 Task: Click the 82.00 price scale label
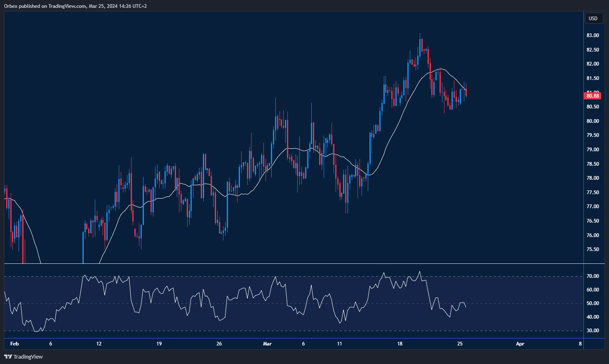point(593,64)
